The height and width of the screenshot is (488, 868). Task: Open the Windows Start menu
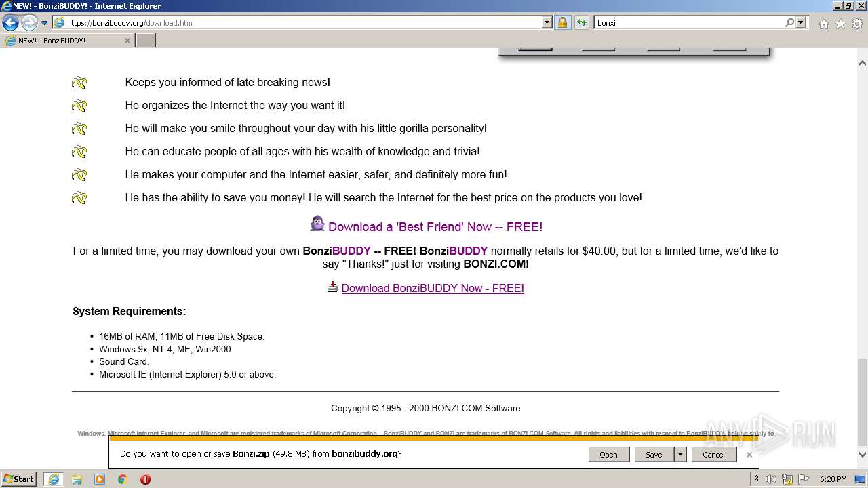point(19,479)
